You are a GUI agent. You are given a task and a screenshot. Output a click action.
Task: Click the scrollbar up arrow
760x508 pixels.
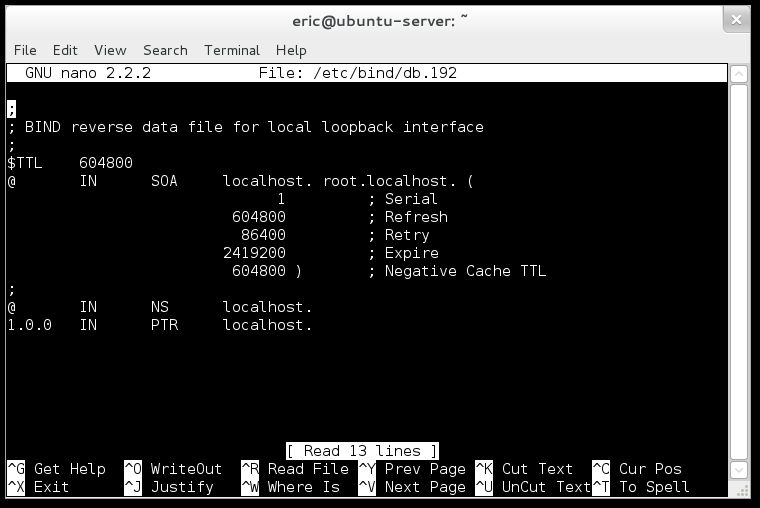pos(739,73)
